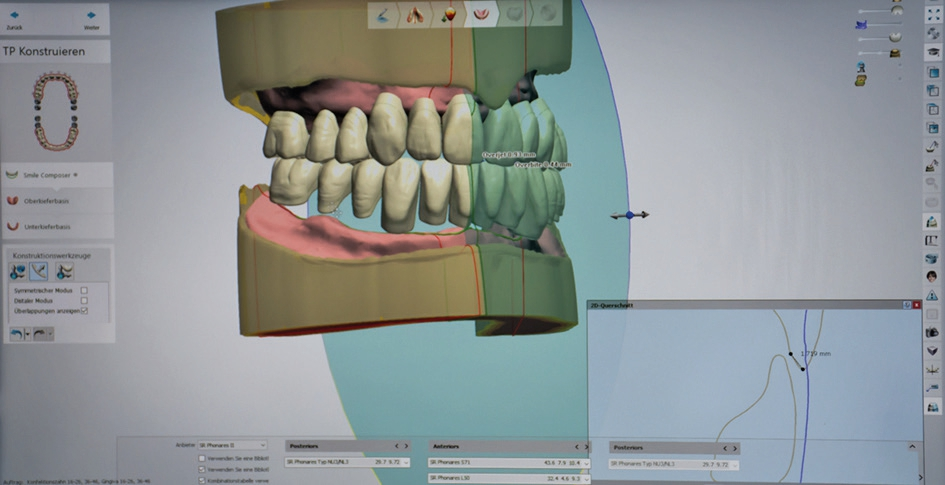Close the 2D-Querschnitt panel
This screenshot has height=485, width=945.
point(917,305)
